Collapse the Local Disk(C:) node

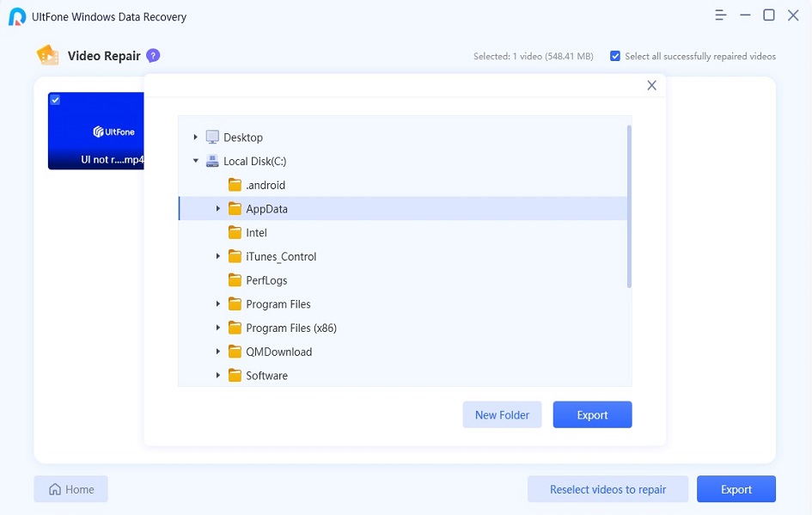(x=195, y=161)
